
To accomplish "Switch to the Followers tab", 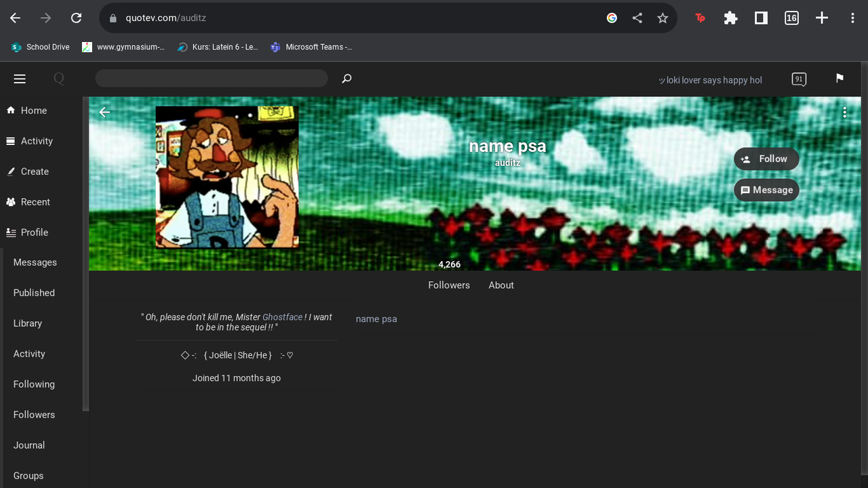I will (449, 285).
